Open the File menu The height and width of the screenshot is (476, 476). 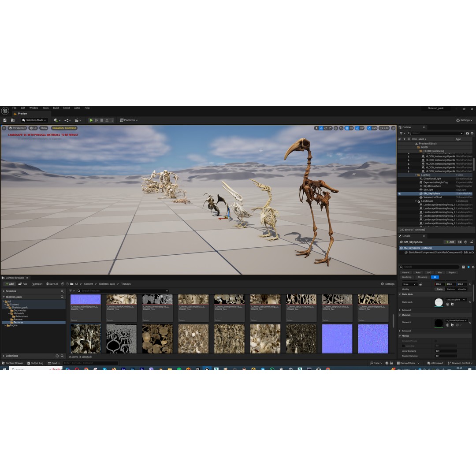pos(14,108)
